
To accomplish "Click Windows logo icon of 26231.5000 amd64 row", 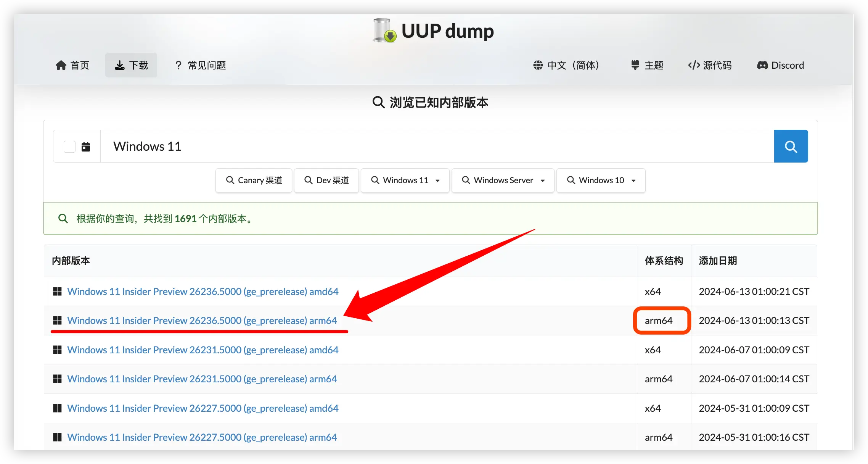I will point(57,350).
